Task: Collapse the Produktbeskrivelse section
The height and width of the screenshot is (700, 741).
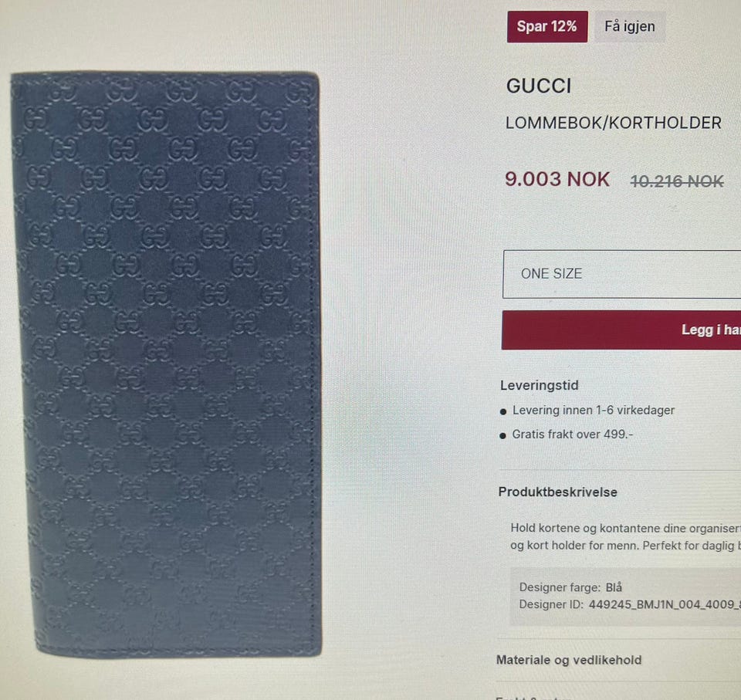Action: point(557,492)
